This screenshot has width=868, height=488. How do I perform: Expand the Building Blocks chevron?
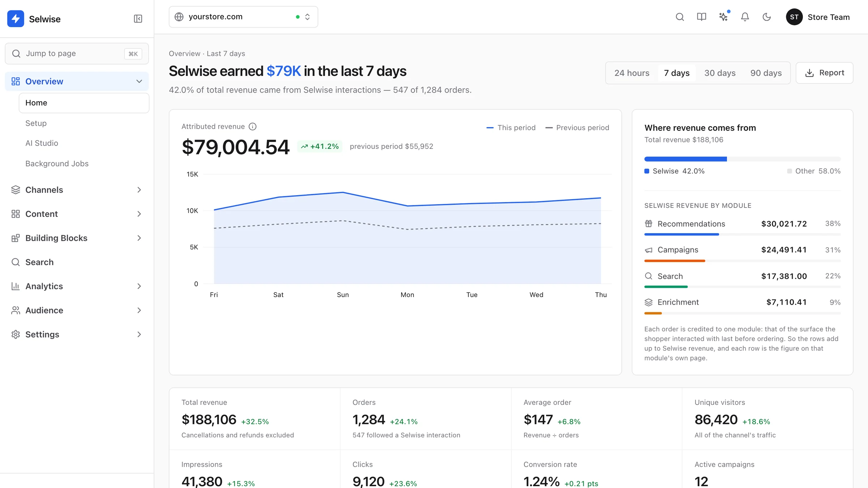[x=139, y=238]
